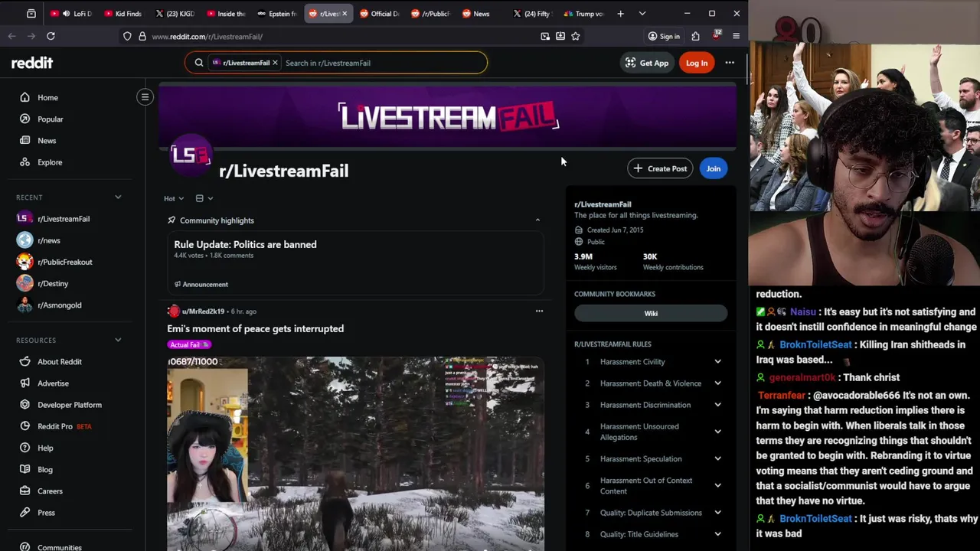This screenshot has height=551, width=980.
Task: Open About Reddit link
Action: (60, 361)
